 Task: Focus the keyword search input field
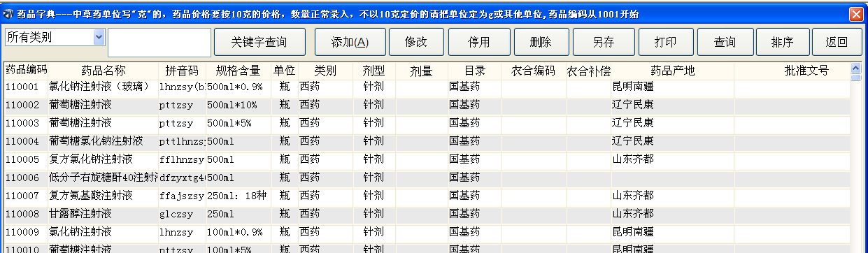tap(159, 42)
